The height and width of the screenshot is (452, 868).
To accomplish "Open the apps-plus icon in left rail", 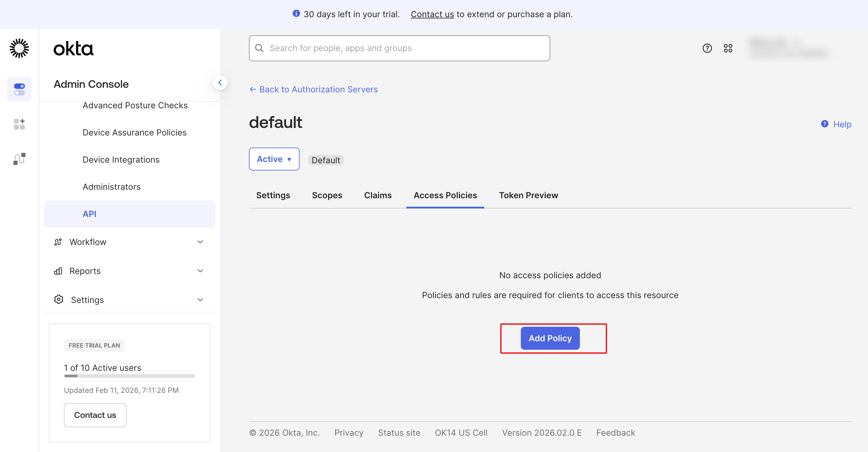I will click(19, 124).
